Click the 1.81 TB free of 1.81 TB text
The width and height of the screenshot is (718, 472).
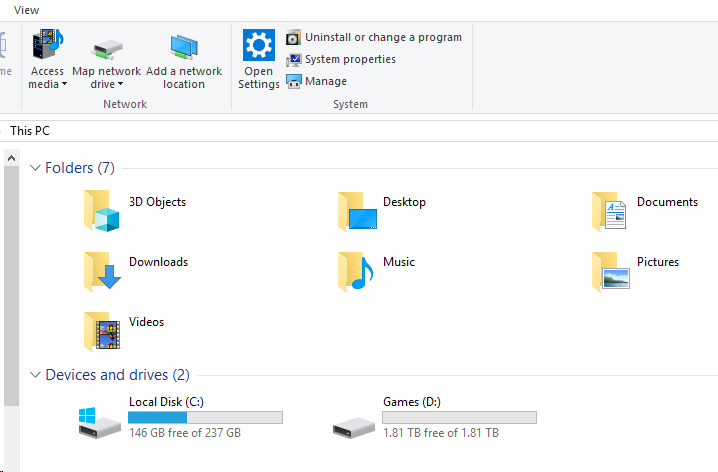(x=441, y=433)
